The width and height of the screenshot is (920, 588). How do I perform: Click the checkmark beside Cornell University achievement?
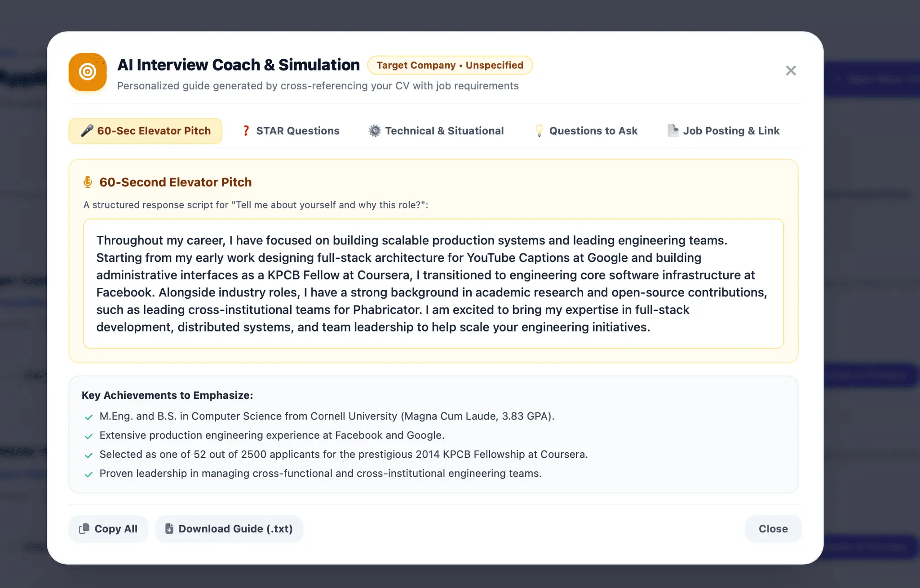[88, 417]
